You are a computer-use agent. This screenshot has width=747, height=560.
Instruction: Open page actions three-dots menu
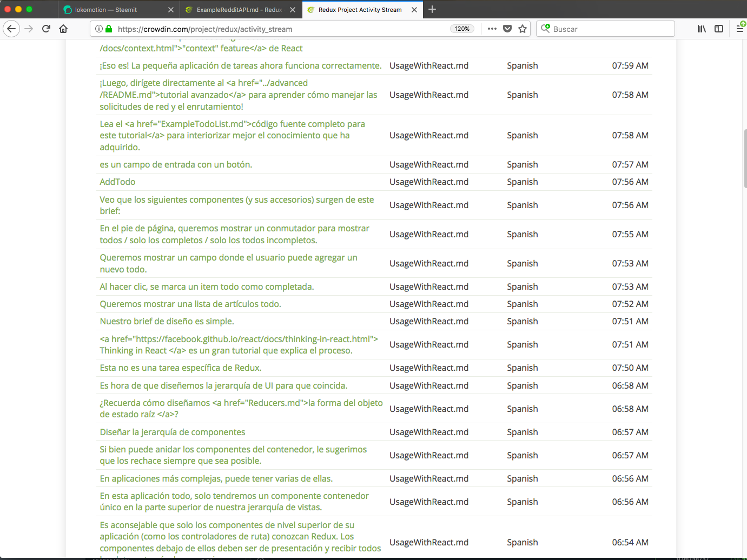pyautogui.click(x=492, y=29)
